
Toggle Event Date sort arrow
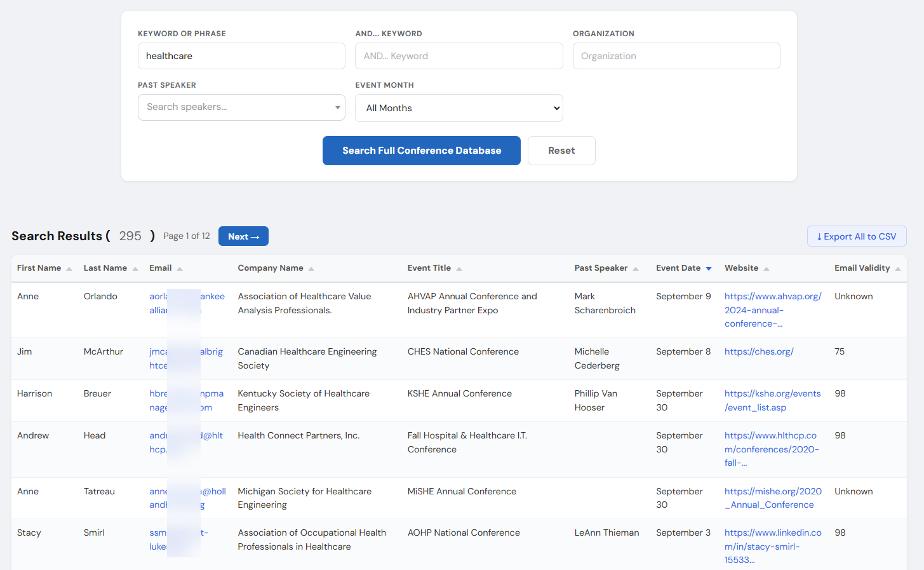coord(709,269)
